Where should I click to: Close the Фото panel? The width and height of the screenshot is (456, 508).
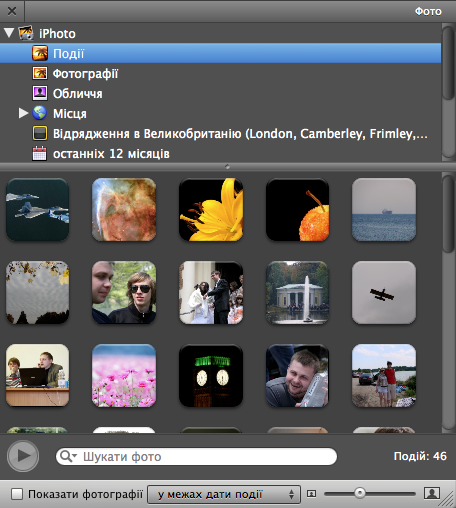[x=12, y=11]
